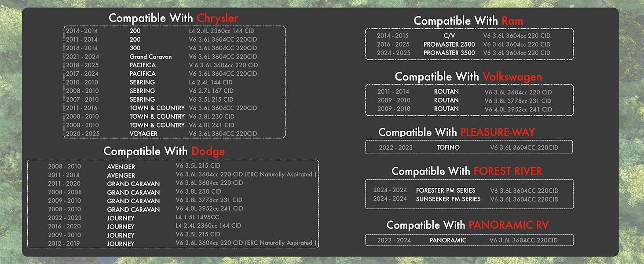Click the 'Compatible With PANORAMIC RV' heading
This screenshot has width=644, height=264.
point(468,225)
